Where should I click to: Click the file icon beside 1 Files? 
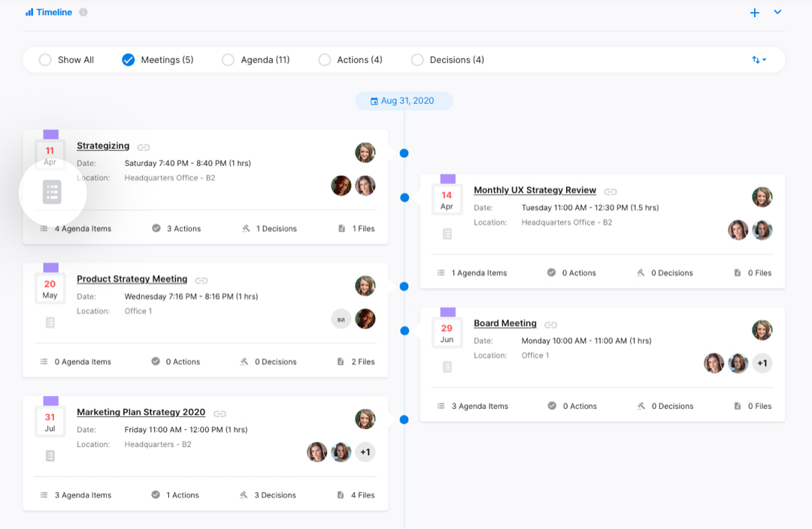[342, 228]
